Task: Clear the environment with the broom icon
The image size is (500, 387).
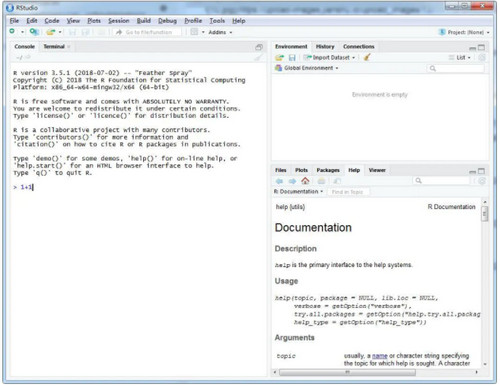Action: click(367, 57)
